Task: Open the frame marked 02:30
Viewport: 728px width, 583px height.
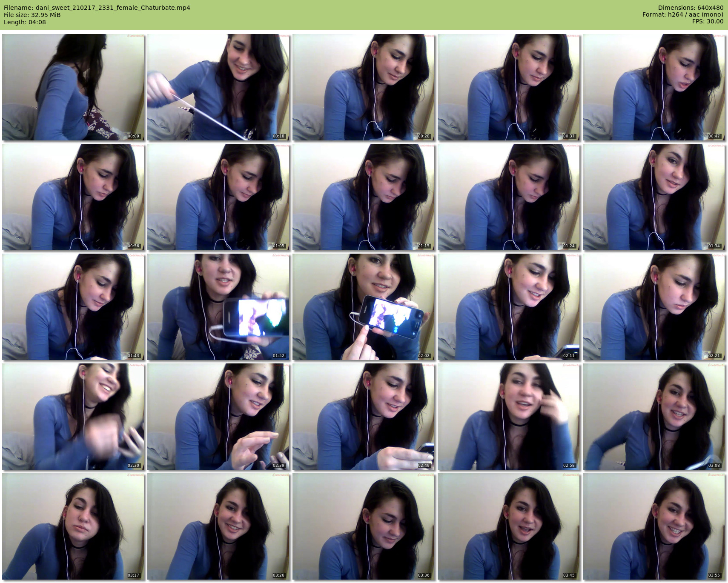Action: 73,417
